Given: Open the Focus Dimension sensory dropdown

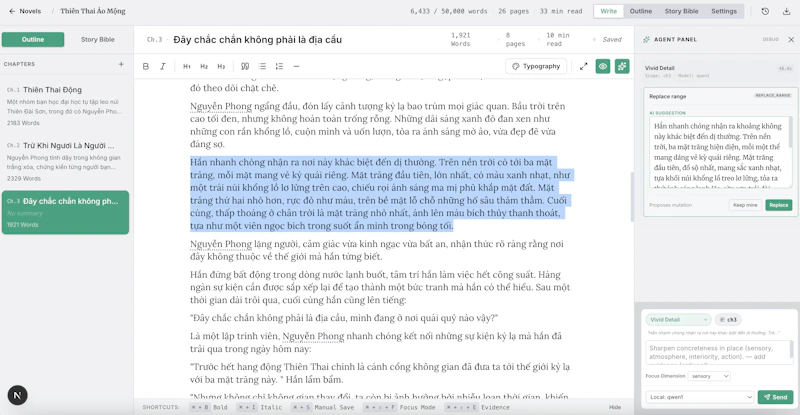Looking at the screenshot, I should click(709, 376).
